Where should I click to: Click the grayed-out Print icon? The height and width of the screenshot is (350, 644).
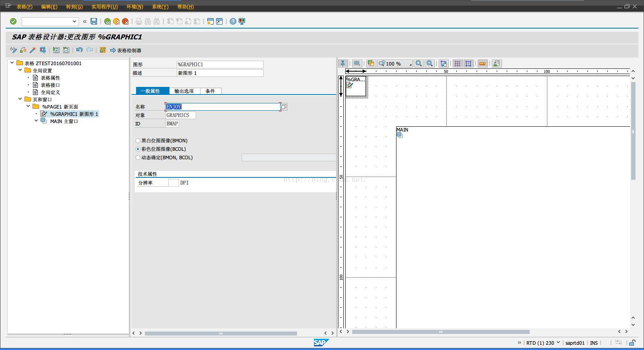(139, 21)
